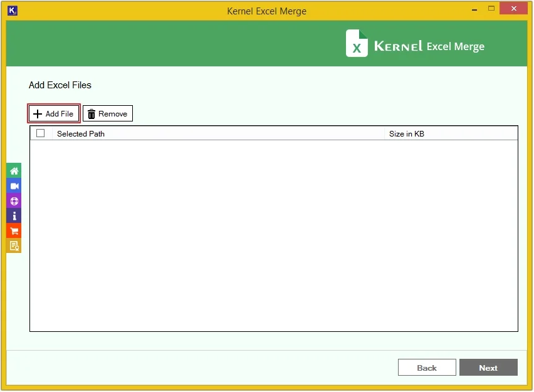The width and height of the screenshot is (534, 392).
Task: Tick the select-all checkbox in table header
Action: pyautogui.click(x=41, y=133)
